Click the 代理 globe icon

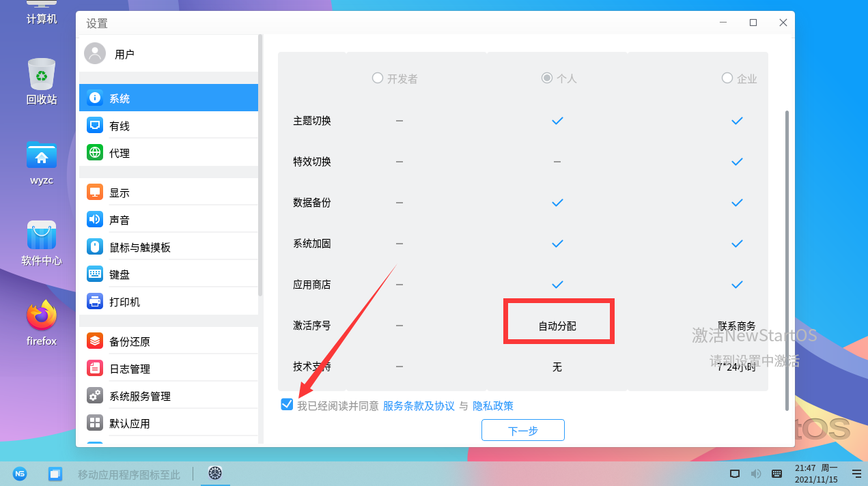click(x=95, y=153)
